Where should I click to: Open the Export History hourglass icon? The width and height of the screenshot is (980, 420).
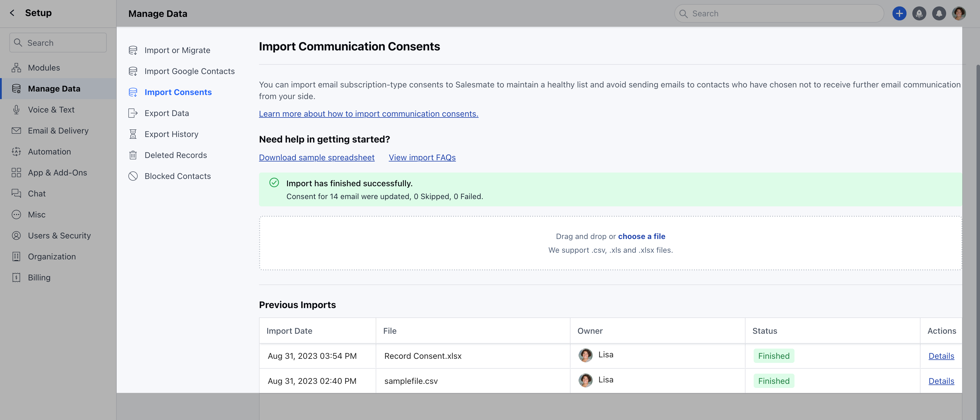click(133, 134)
